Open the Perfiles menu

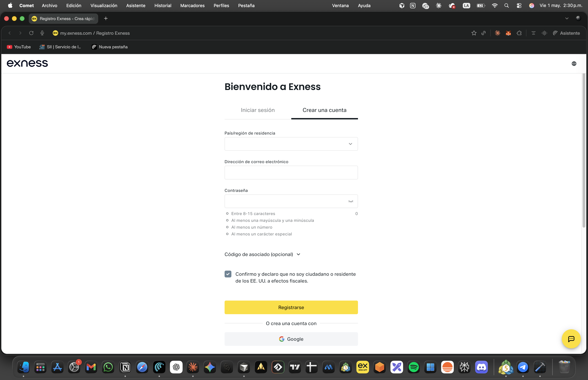tap(221, 5)
